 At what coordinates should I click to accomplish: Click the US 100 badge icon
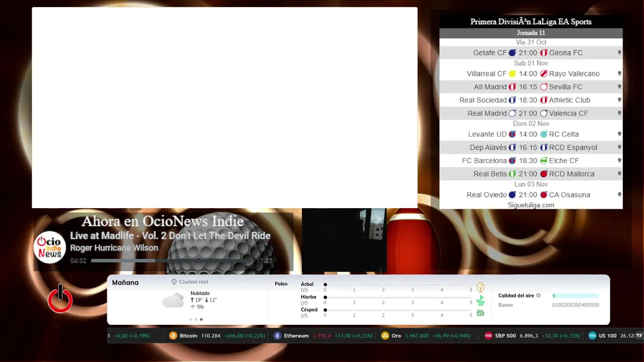click(x=592, y=336)
